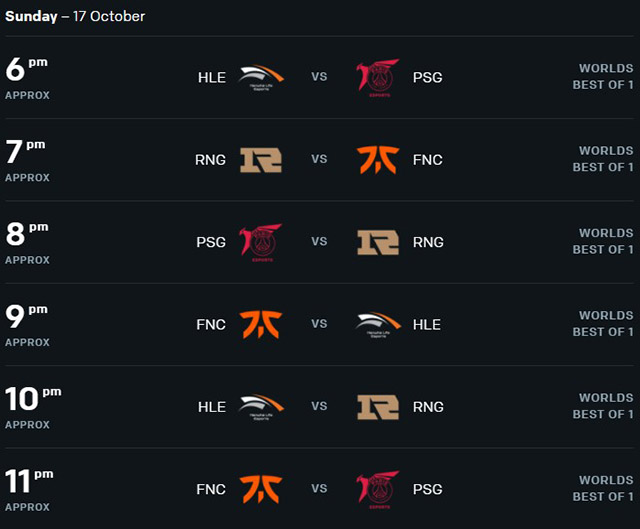
Task: Click the PSG logo in the 11 pm match
Action: [378, 490]
